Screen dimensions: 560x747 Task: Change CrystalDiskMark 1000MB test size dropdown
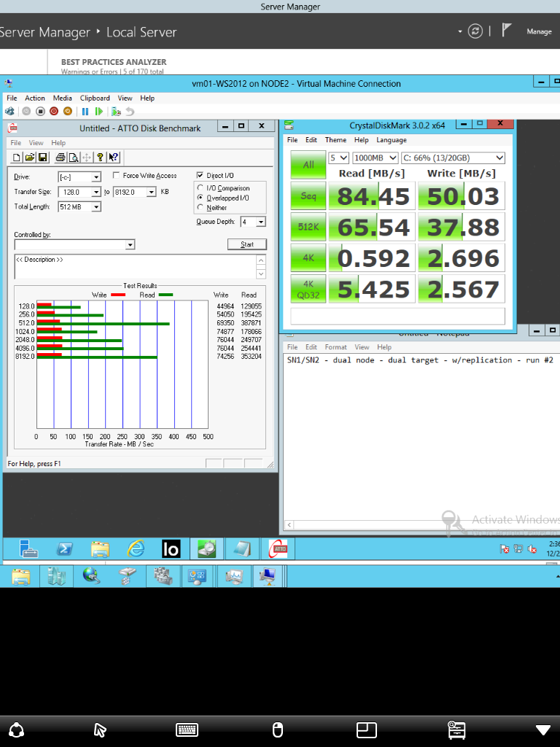coord(376,158)
